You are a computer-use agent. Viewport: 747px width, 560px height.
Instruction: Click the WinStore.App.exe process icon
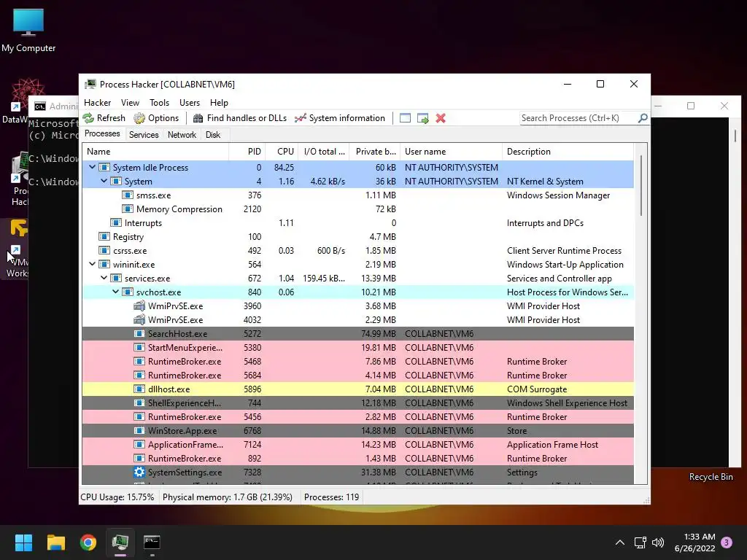click(139, 430)
